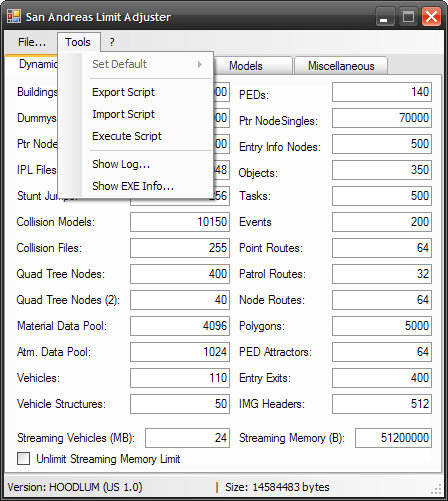Open the File menu
Viewport: 448px width, 501px height.
32,42
